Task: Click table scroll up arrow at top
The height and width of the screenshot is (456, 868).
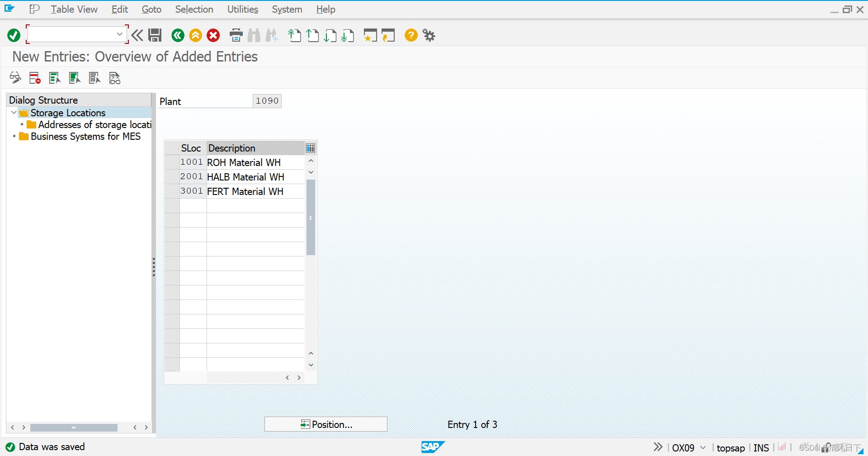Action: coord(311,161)
